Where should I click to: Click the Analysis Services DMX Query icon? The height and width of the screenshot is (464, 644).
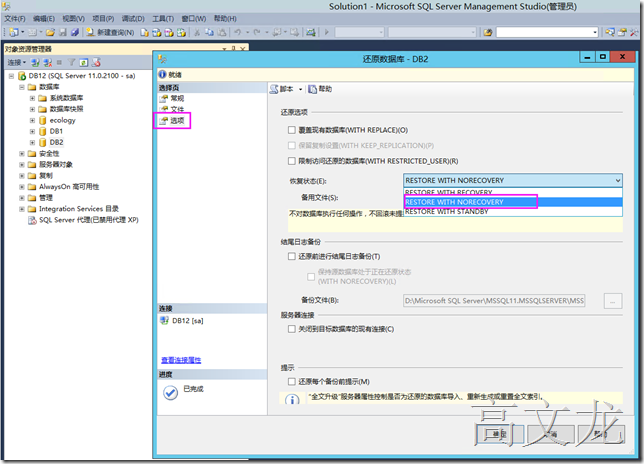(169, 32)
